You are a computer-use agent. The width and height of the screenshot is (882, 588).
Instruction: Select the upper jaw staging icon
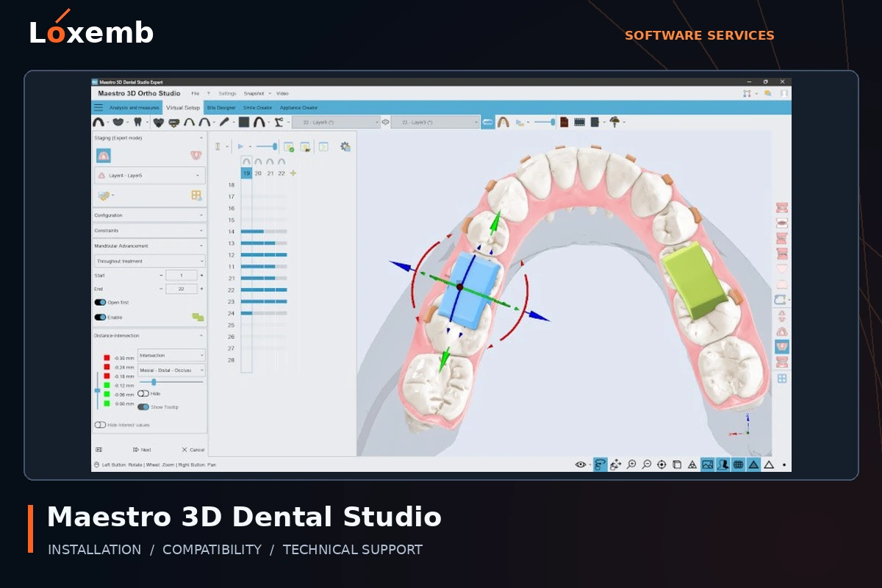click(104, 156)
